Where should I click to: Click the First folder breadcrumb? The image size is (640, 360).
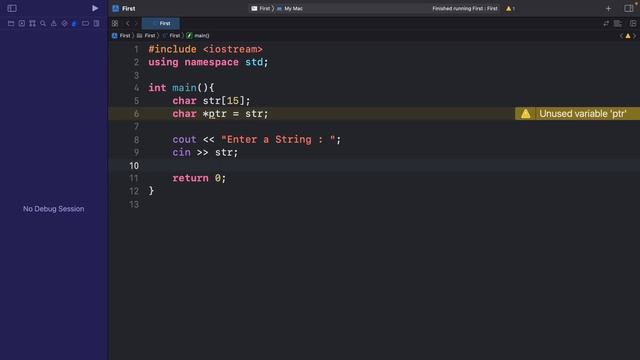pyautogui.click(x=146, y=36)
